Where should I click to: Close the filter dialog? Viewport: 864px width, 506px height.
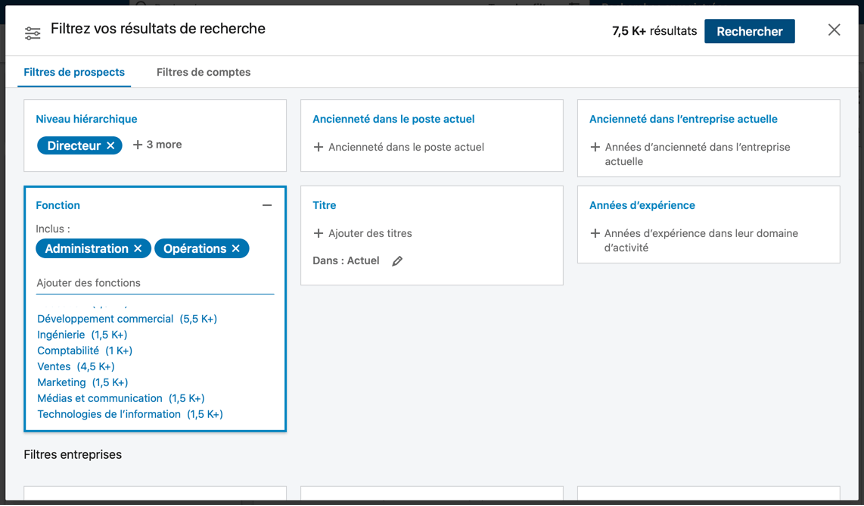(x=834, y=30)
